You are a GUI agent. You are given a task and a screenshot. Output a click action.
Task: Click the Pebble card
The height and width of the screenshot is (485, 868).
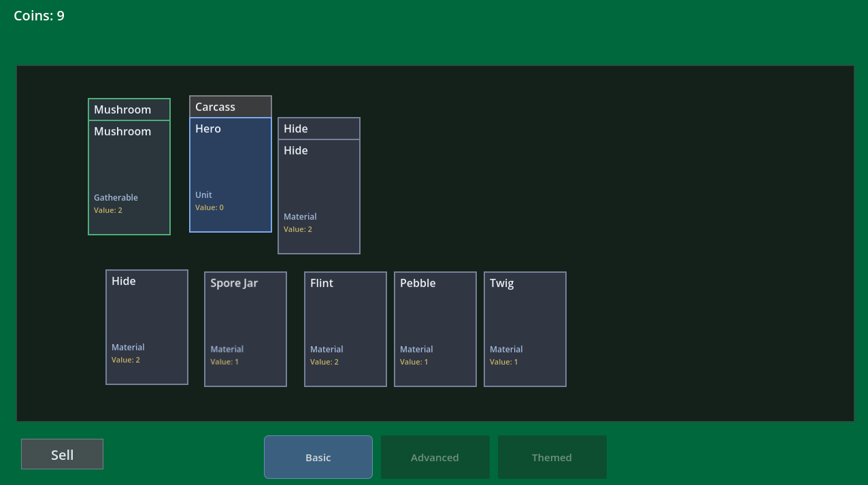pos(435,329)
